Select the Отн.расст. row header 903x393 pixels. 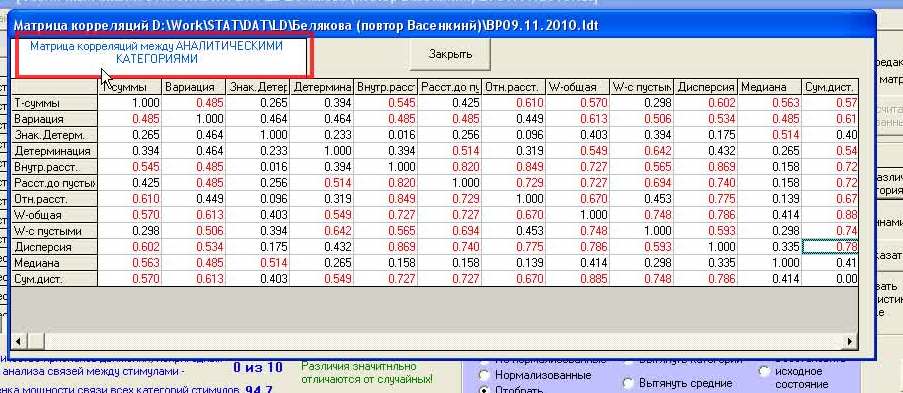point(55,199)
